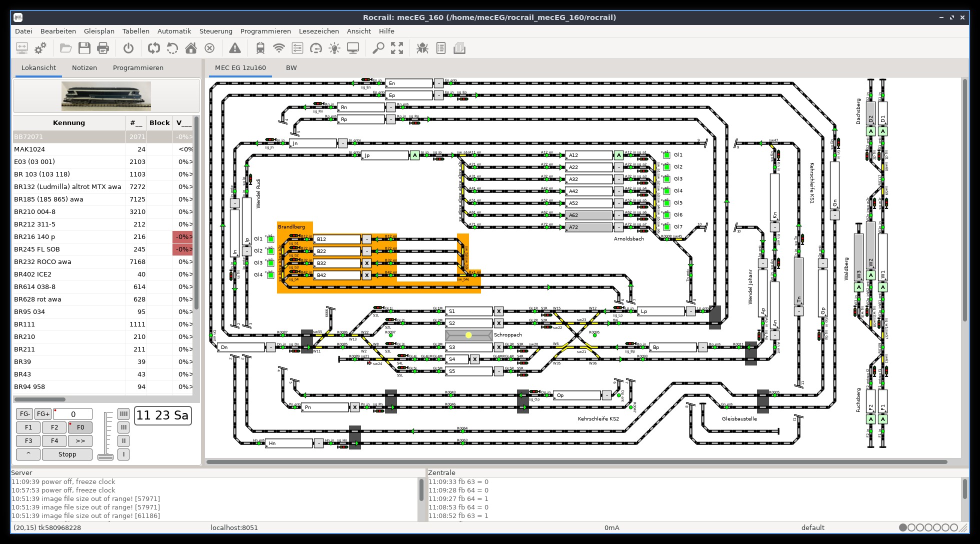Click the warning triangle emergency icon
Viewport: 980px width, 544px height.
[x=234, y=48]
